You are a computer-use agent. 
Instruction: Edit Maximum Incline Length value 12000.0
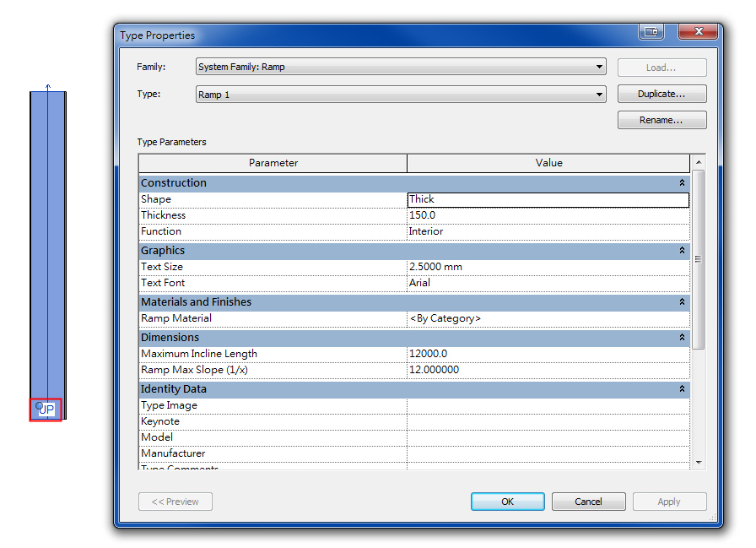tap(548, 354)
